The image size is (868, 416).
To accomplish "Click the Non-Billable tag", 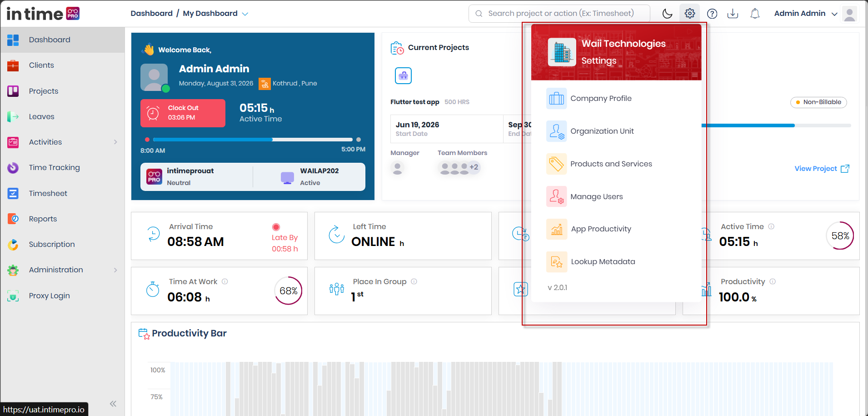I will click(x=818, y=102).
